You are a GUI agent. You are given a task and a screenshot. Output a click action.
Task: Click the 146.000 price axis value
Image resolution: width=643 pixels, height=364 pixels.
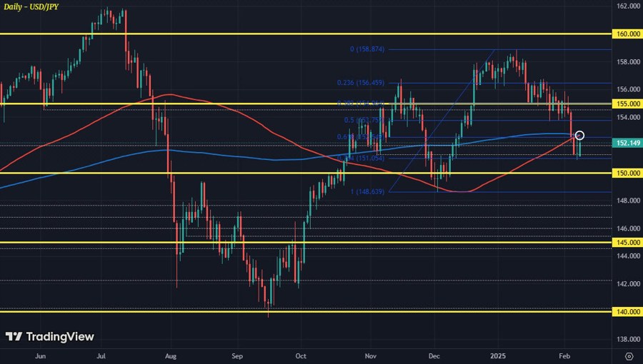pos(628,228)
